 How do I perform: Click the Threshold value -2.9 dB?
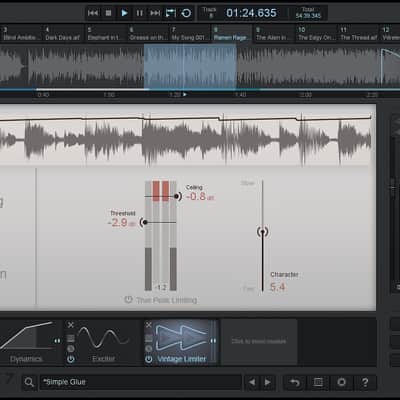(122, 223)
